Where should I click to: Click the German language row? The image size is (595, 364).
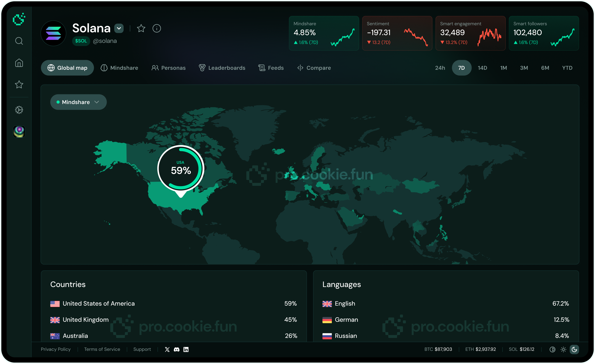point(446,320)
